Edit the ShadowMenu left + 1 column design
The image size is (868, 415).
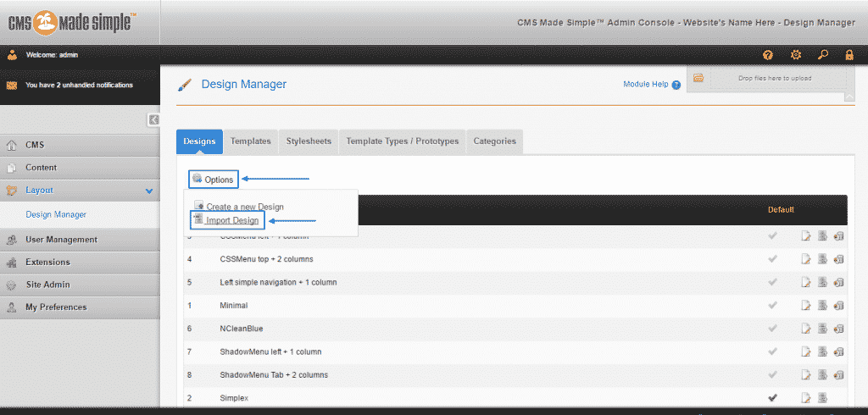pyautogui.click(x=806, y=352)
